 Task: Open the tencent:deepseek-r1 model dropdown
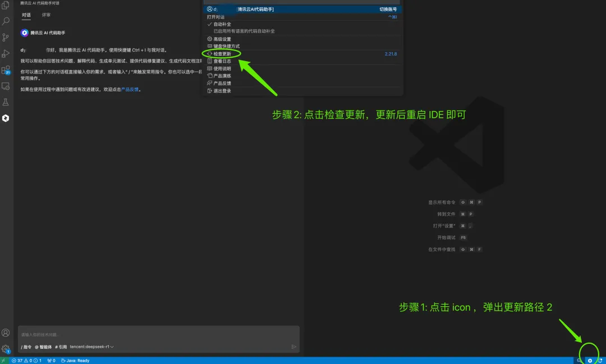pyautogui.click(x=92, y=347)
